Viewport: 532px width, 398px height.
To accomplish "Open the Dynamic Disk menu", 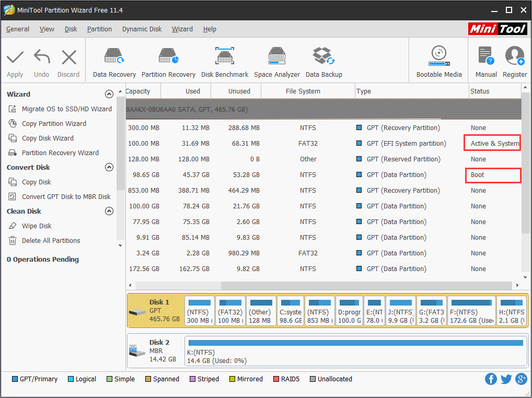I will point(142,29).
